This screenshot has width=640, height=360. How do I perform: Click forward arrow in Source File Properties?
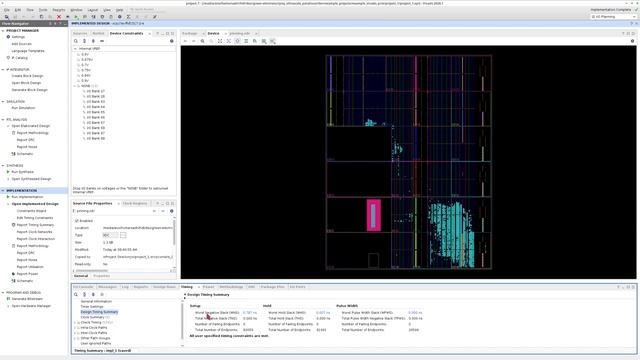[162, 211]
